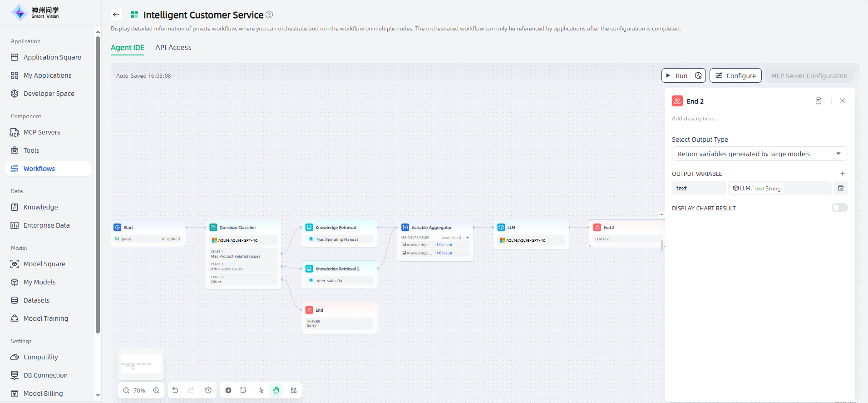Delete the text output variable
The height and width of the screenshot is (403, 868).
point(841,188)
